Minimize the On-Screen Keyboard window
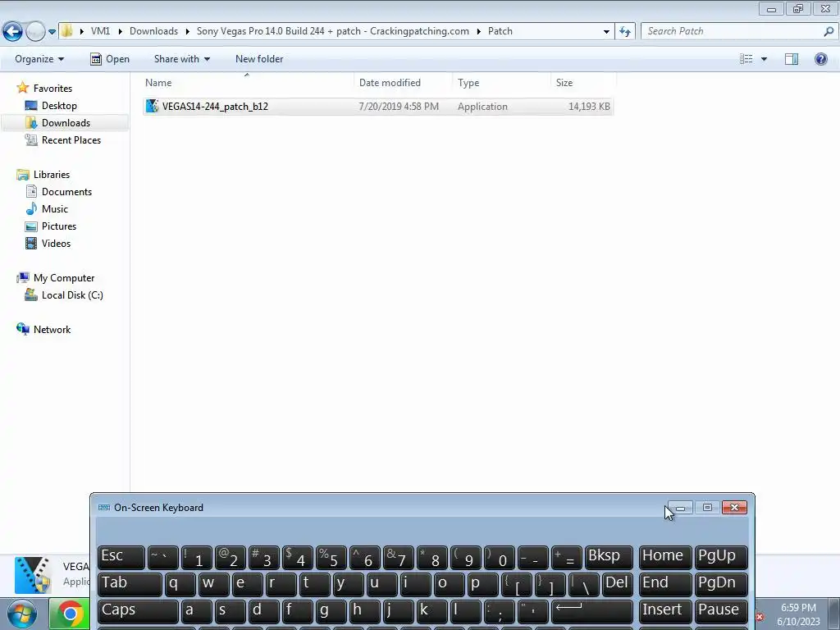This screenshot has width=840, height=630. (680, 508)
